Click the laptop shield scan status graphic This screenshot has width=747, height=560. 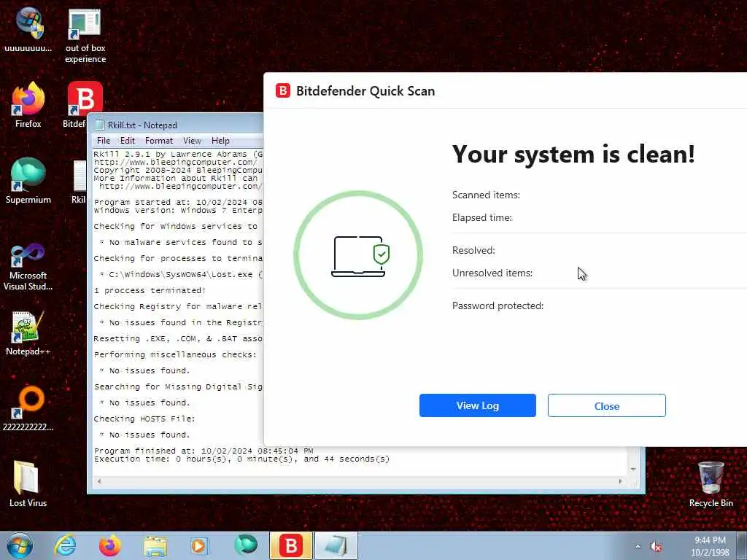click(x=358, y=255)
